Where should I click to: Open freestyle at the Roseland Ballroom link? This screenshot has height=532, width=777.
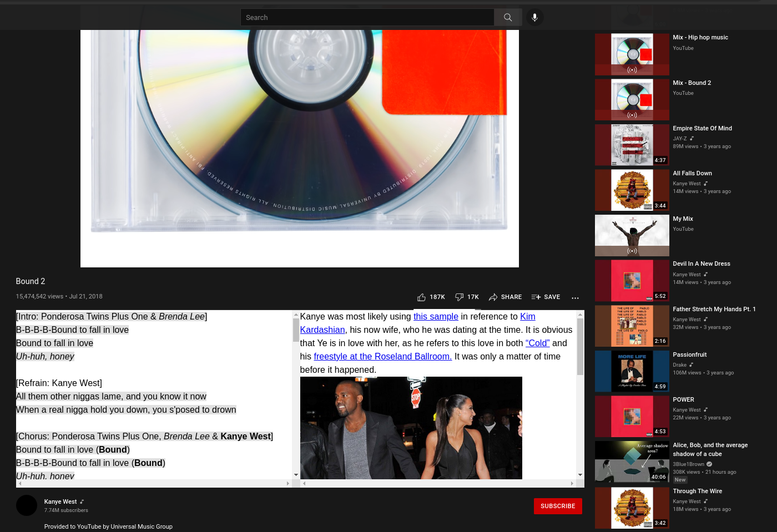pyautogui.click(x=382, y=356)
